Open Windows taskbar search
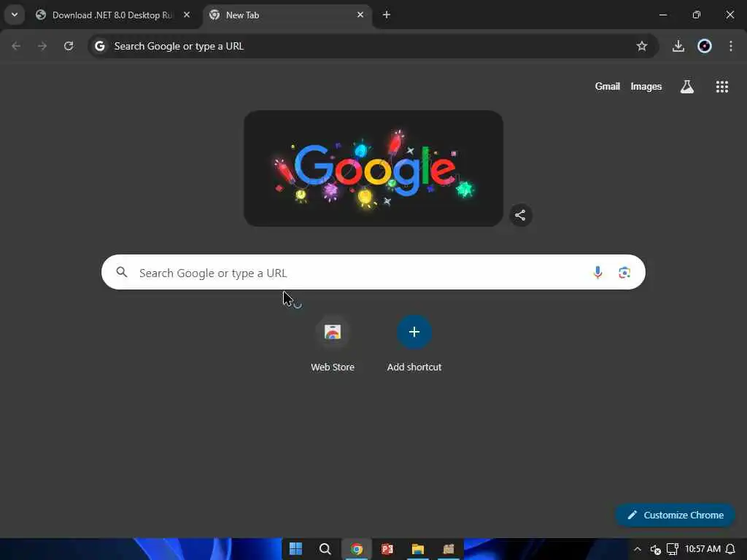Viewport: 747px width, 560px height. (x=325, y=549)
